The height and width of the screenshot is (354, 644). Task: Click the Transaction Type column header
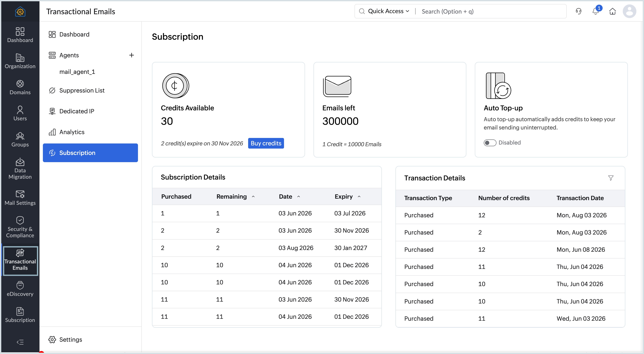[x=428, y=198]
